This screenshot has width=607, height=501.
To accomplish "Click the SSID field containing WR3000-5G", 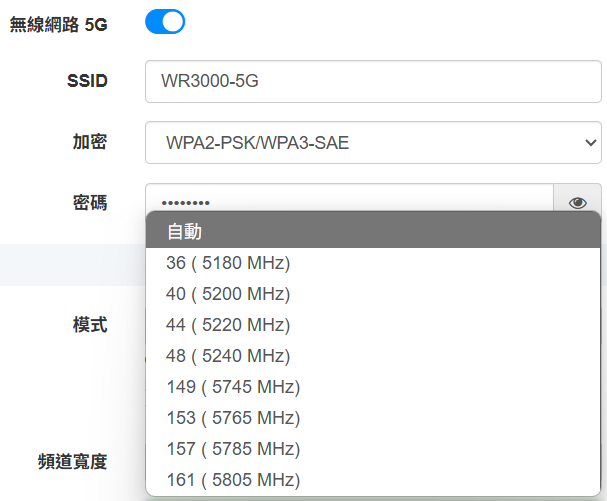I will click(x=372, y=82).
